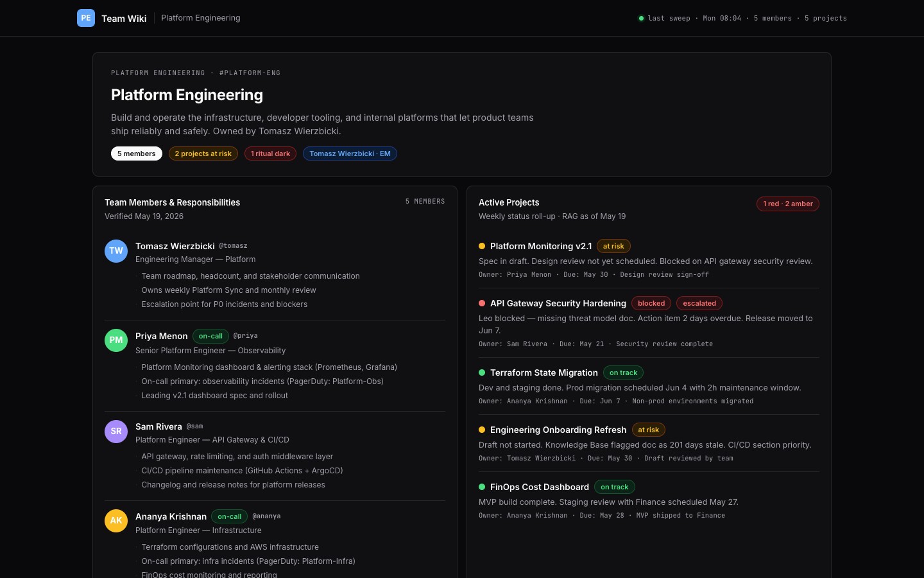Click the 5 MEMBERS counter label
The width and height of the screenshot is (924, 578).
pyautogui.click(x=425, y=202)
